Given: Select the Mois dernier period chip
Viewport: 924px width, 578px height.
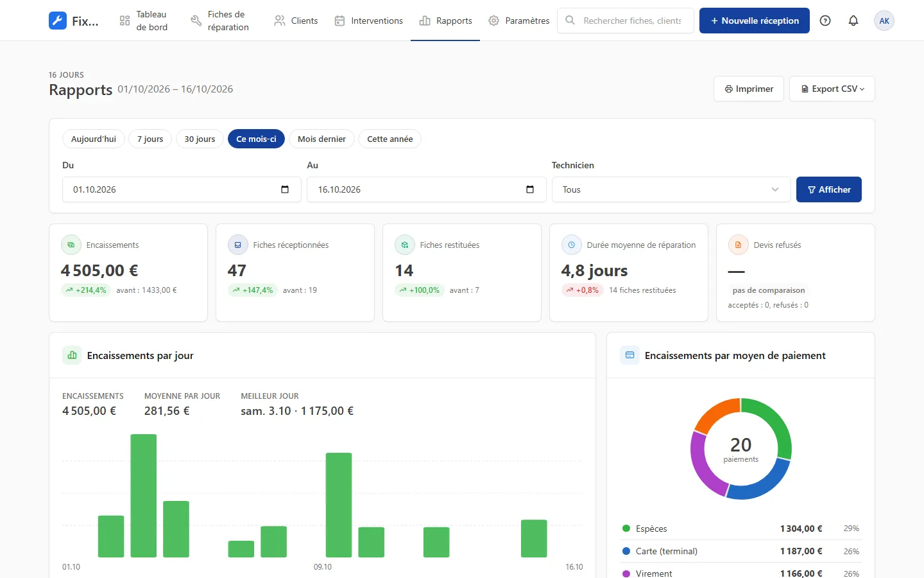Looking at the screenshot, I should coord(321,139).
